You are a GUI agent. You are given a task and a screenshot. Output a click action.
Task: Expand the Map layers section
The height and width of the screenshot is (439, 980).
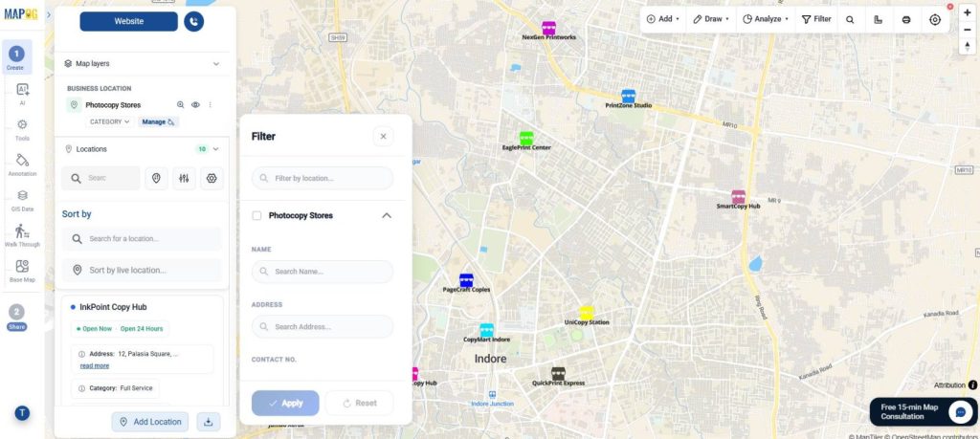click(x=216, y=64)
